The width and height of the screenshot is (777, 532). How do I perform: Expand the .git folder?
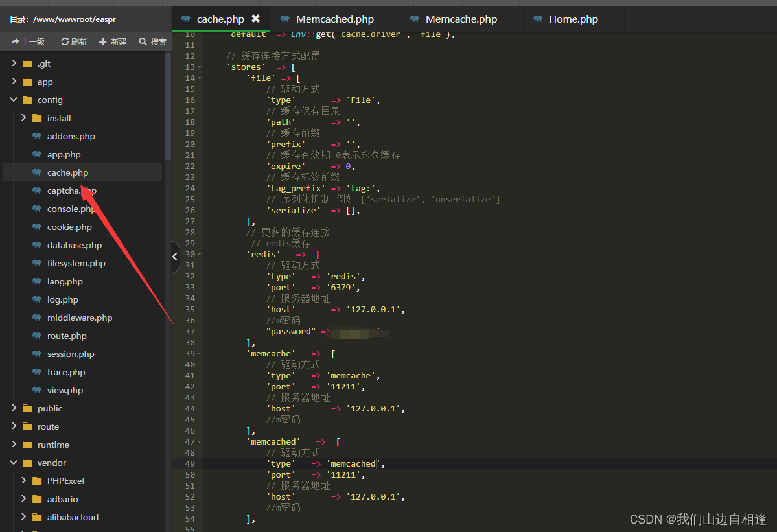point(13,64)
